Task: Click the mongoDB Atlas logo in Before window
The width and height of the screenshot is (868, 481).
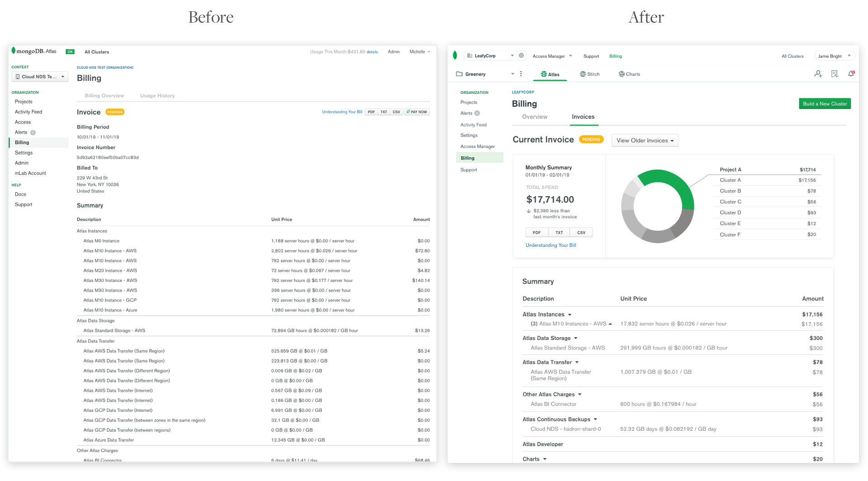Action: coord(34,51)
